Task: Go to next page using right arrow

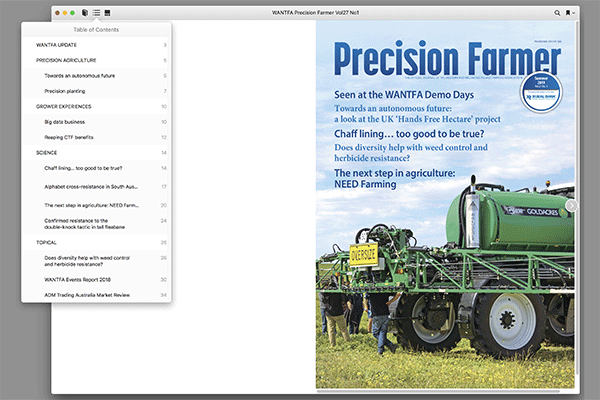Action: click(571, 205)
